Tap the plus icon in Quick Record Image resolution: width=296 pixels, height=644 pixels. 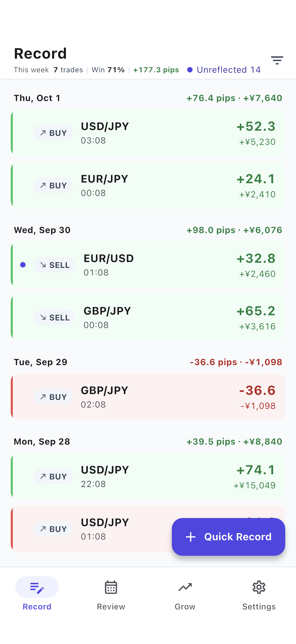point(191,537)
